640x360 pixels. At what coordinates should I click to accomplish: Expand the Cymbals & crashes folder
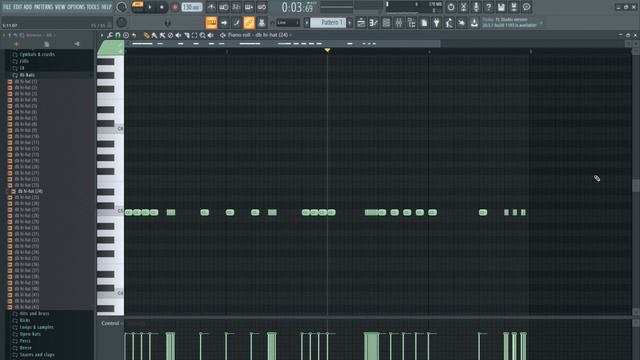(x=37, y=54)
